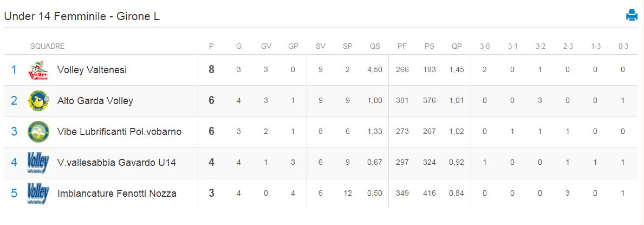
Task: Click the Under 14 Femminile - Girone L title
Action: click(82, 16)
